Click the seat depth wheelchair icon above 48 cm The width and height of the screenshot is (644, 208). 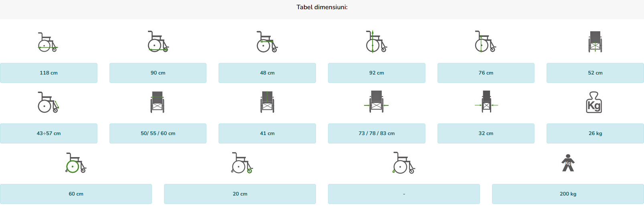(267, 42)
